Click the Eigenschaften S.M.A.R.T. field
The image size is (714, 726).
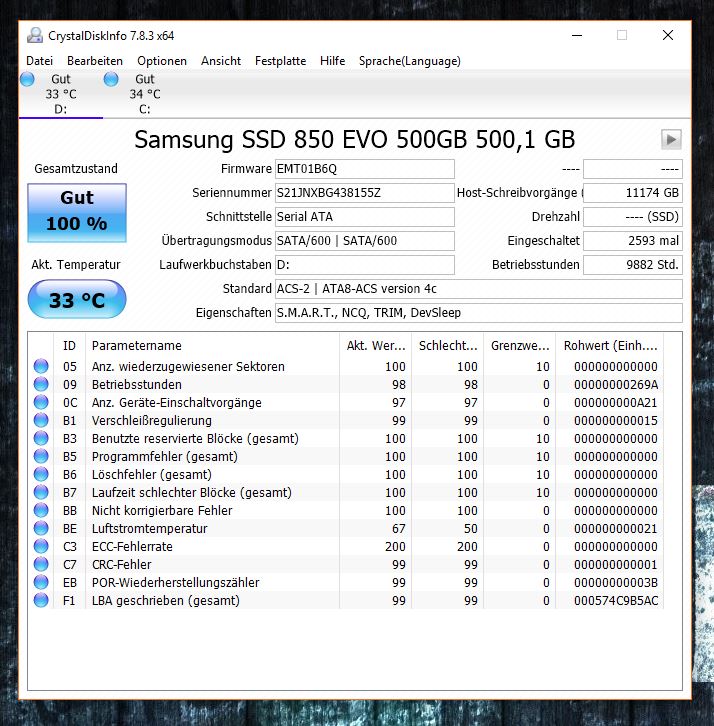pos(479,313)
